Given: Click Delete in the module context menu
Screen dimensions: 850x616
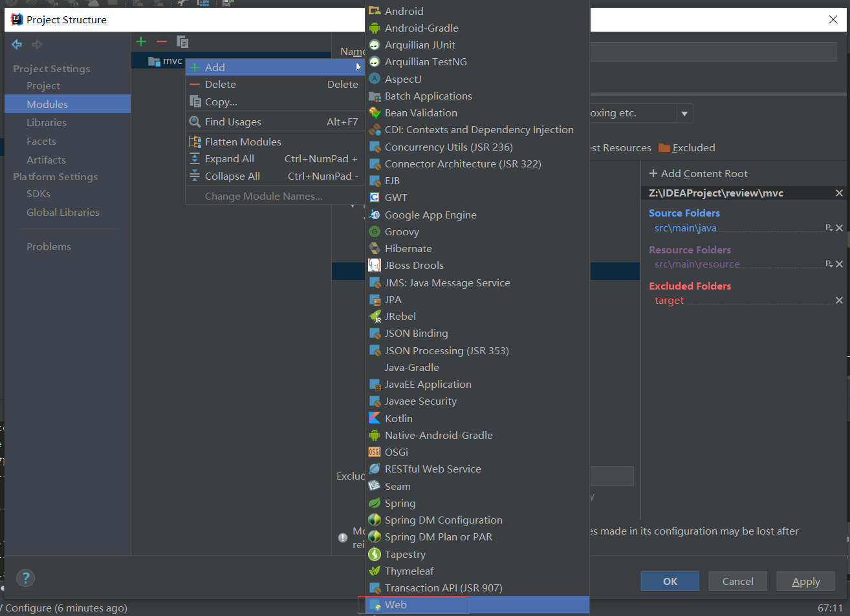Looking at the screenshot, I should pos(275,84).
